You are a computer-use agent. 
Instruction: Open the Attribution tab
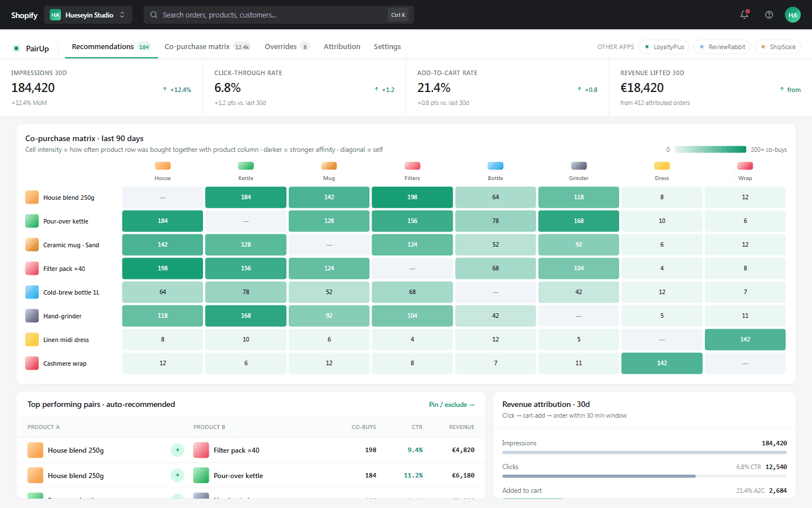(342, 47)
